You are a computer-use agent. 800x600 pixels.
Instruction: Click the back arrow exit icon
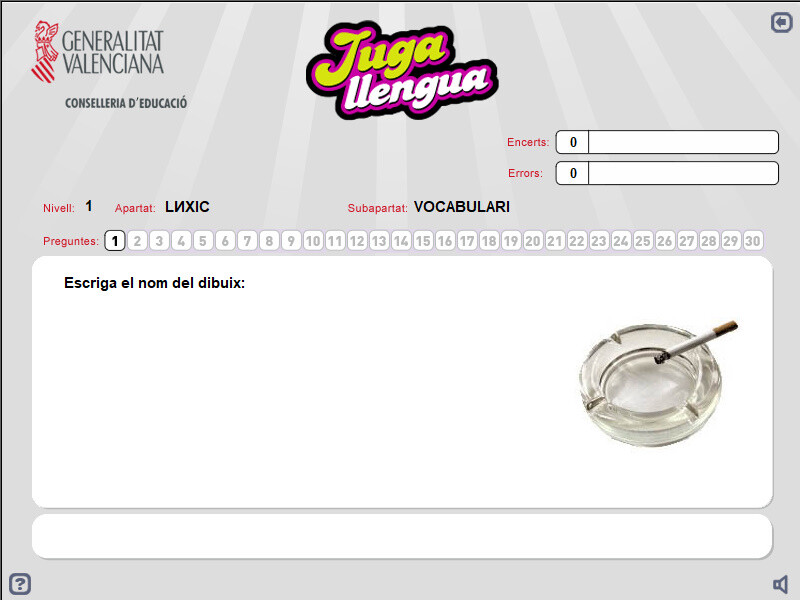click(x=781, y=22)
